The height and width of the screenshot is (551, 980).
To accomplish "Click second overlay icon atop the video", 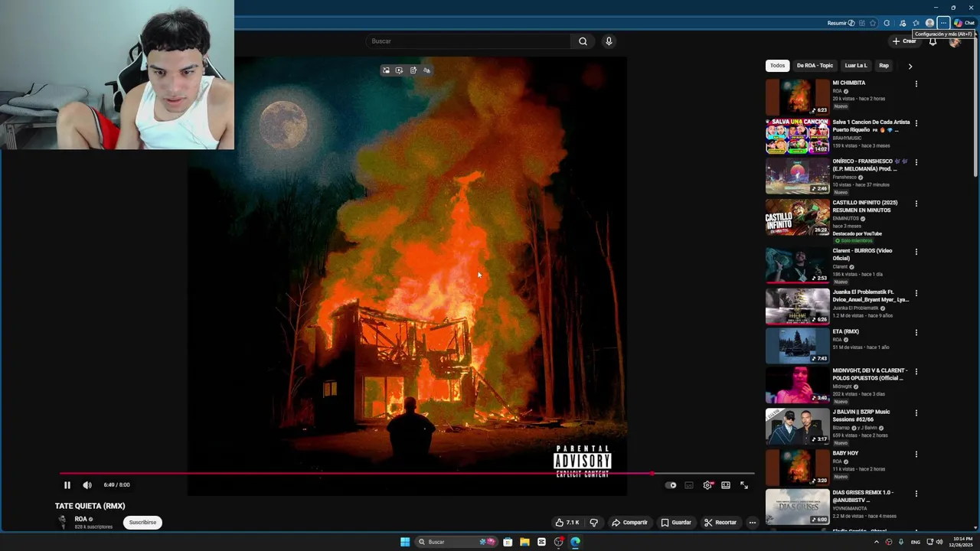I will point(399,70).
